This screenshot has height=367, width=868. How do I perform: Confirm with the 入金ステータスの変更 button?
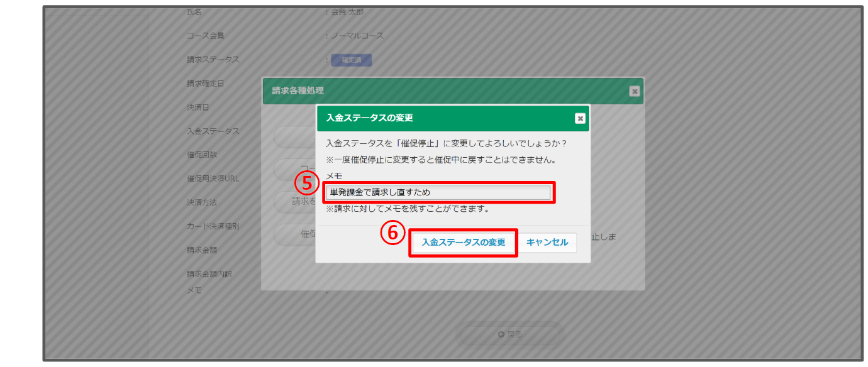pos(463,243)
